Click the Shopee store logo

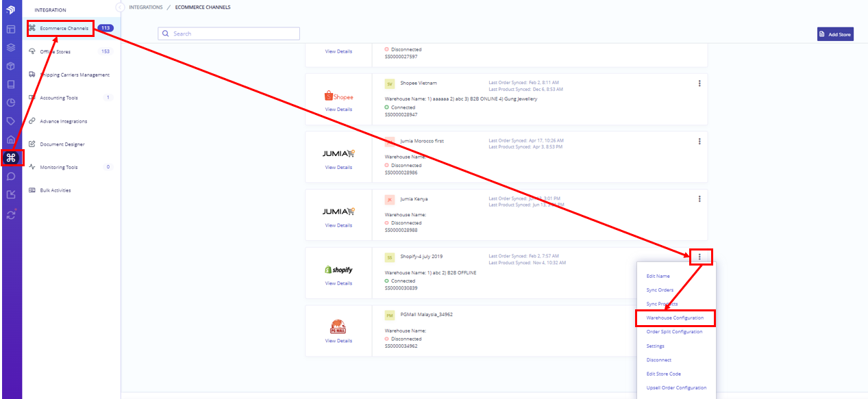tap(338, 97)
